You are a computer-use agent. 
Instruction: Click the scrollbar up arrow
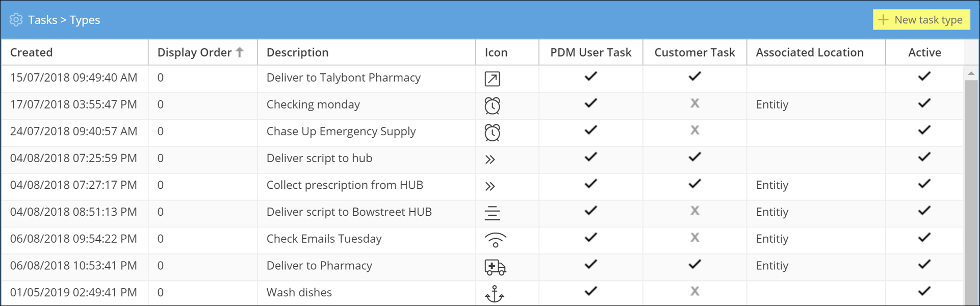point(971,73)
